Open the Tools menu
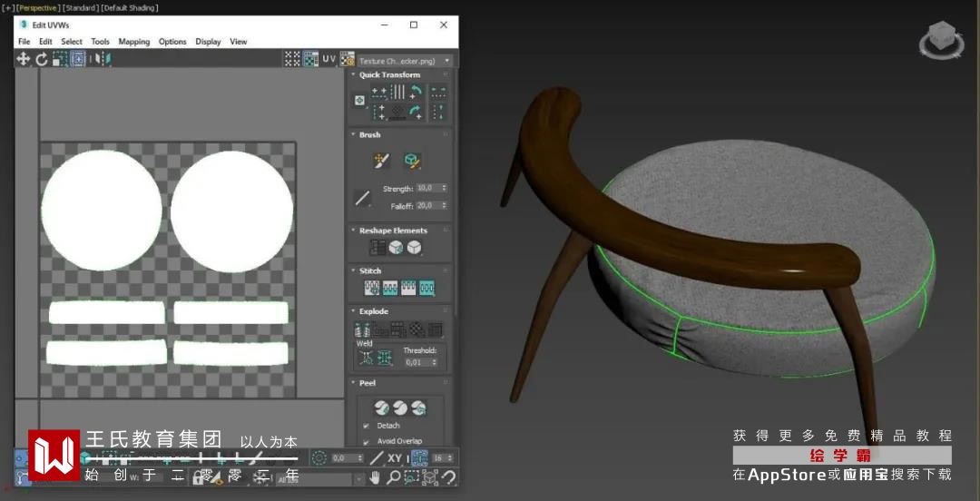The height and width of the screenshot is (501, 980). point(100,41)
